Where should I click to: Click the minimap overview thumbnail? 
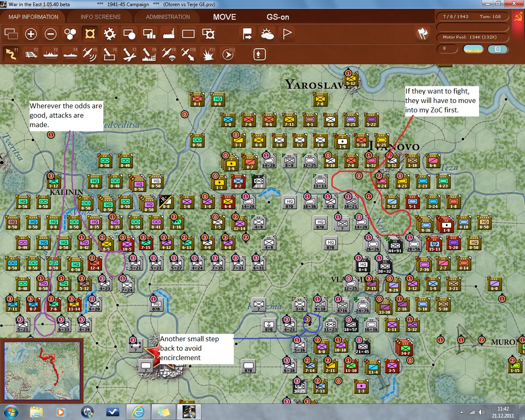42,370
